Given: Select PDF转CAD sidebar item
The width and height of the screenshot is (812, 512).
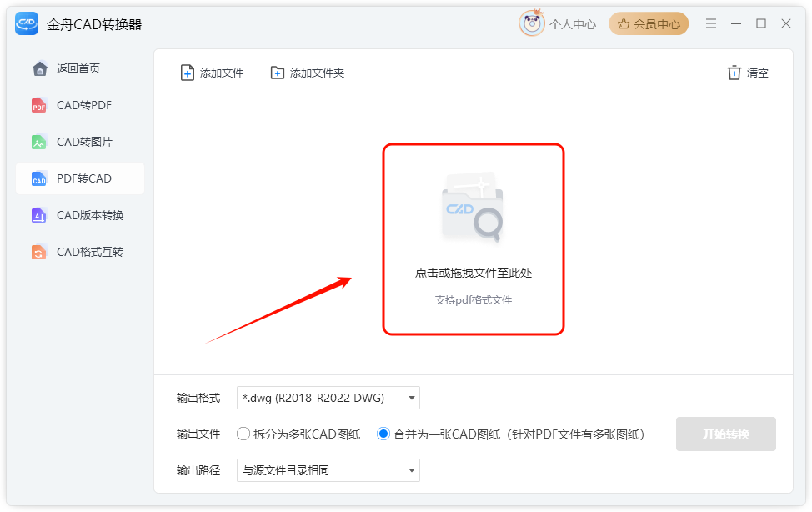Looking at the screenshot, I should (80, 178).
